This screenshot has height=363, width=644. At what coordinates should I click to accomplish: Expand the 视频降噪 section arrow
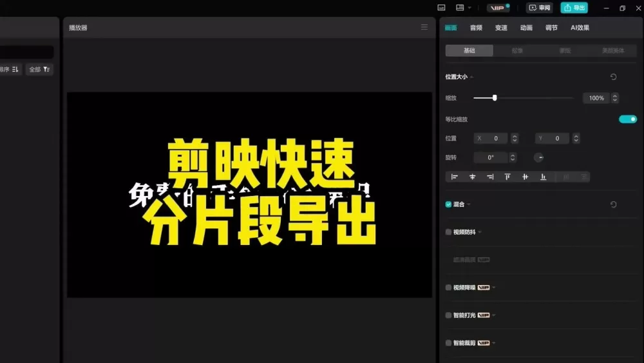coord(494,288)
